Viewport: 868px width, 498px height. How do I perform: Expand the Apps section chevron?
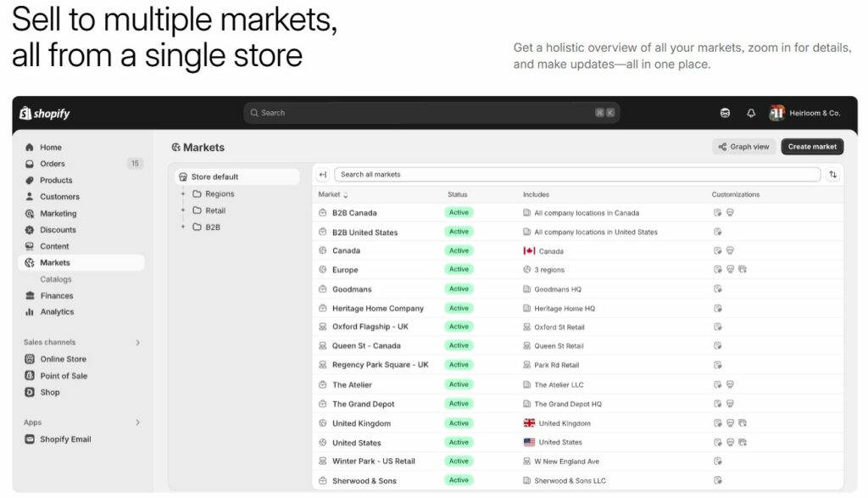[x=138, y=422]
